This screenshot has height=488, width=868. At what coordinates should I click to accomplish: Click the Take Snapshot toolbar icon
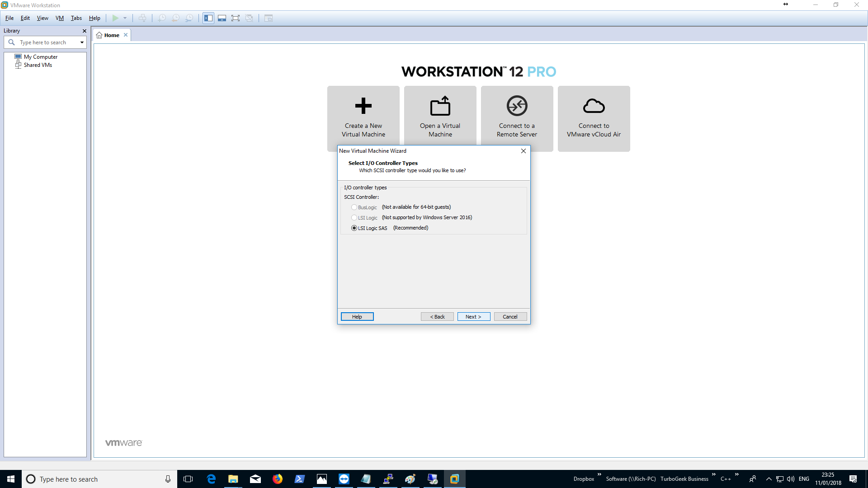click(162, 18)
